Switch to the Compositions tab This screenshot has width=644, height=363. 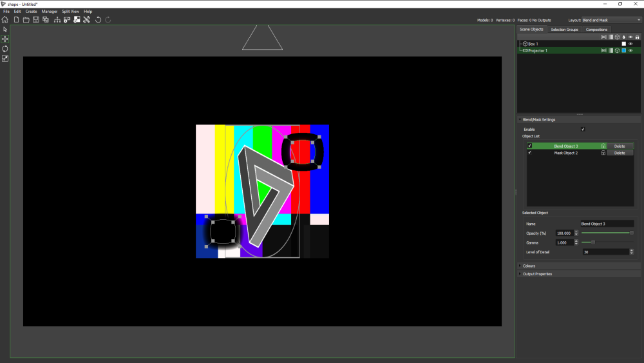(596, 30)
